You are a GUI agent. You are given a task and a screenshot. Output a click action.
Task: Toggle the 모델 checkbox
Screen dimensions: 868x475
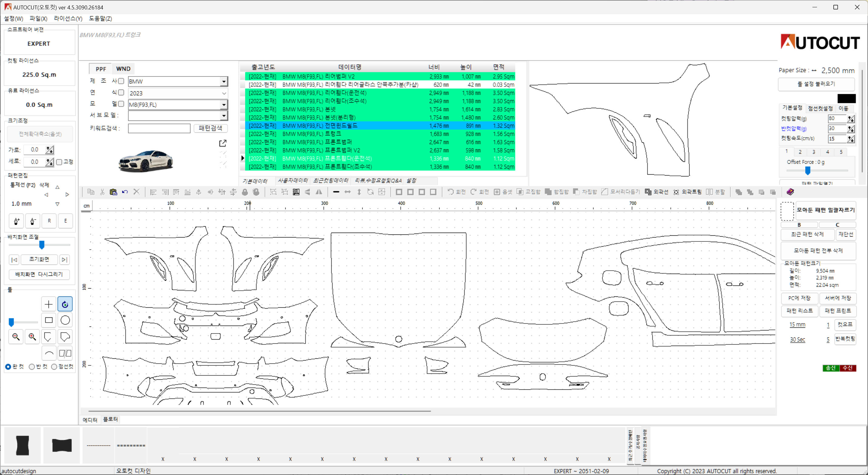121,104
